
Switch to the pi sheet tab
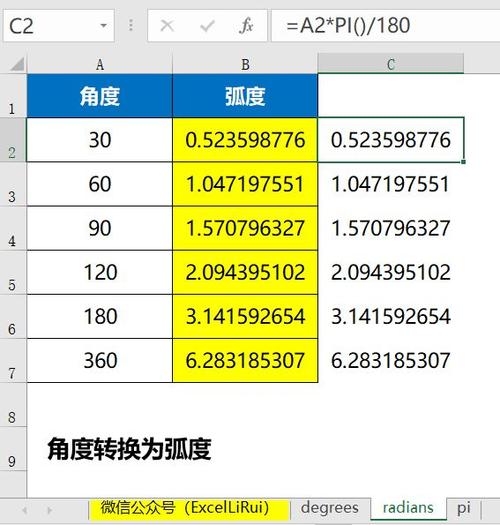tap(464, 508)
